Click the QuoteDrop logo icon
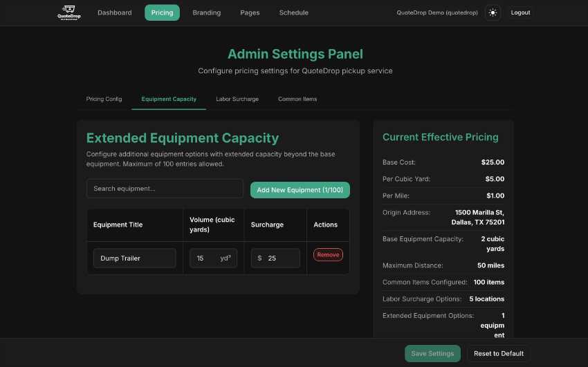This screenshot has height=367, width=588. (x=69, y=12)
